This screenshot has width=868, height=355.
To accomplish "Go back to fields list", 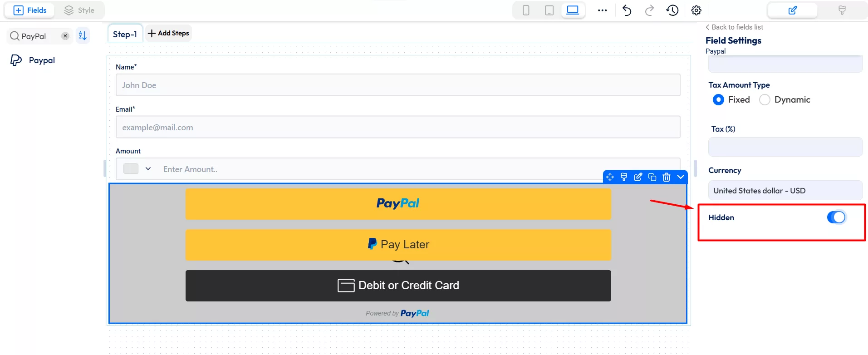I will [734, 27].
